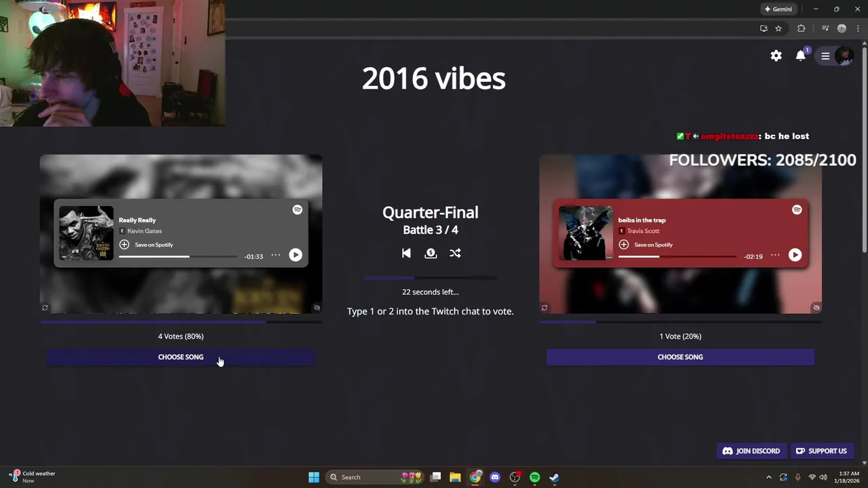This screenshot has width=868, height=488.
Task: Open more options on Really Really player
Action: 276,256
